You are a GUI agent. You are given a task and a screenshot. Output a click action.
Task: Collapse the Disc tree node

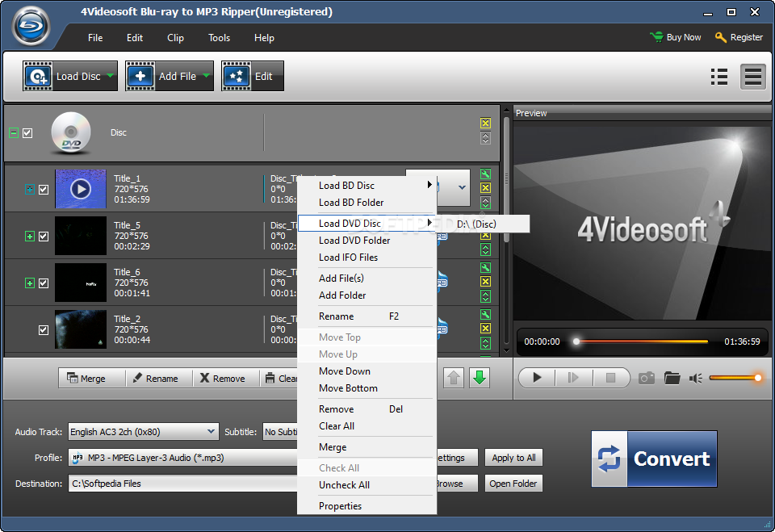click(x=14, y=133)
